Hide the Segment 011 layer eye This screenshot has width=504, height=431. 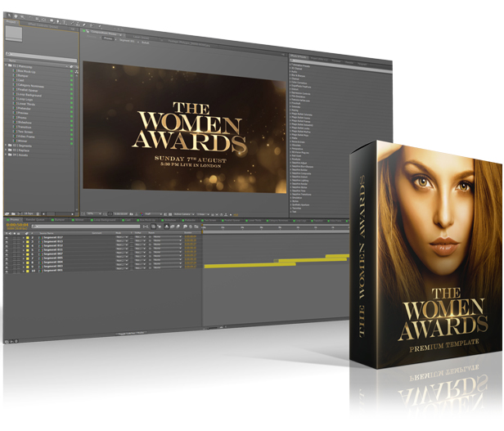(7, 249)
